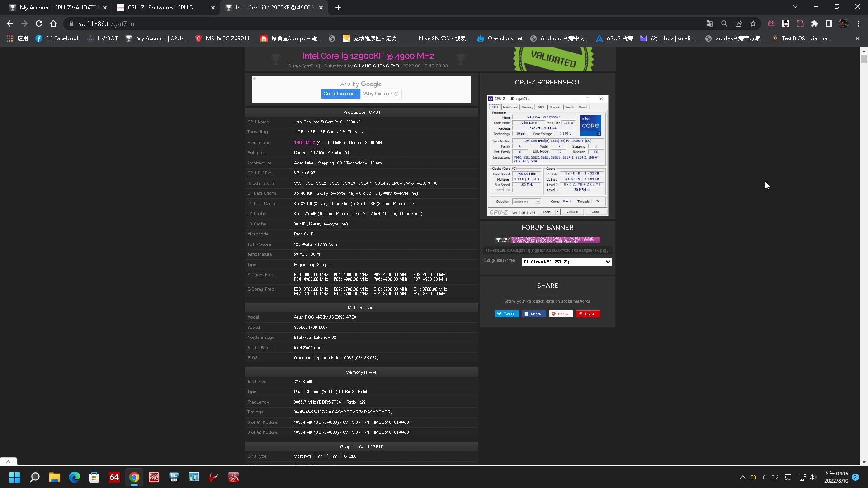This screenshot has width=868, height=488.
Task: Click the 4900 MHz frequency value
Action: tap(304, 142)
